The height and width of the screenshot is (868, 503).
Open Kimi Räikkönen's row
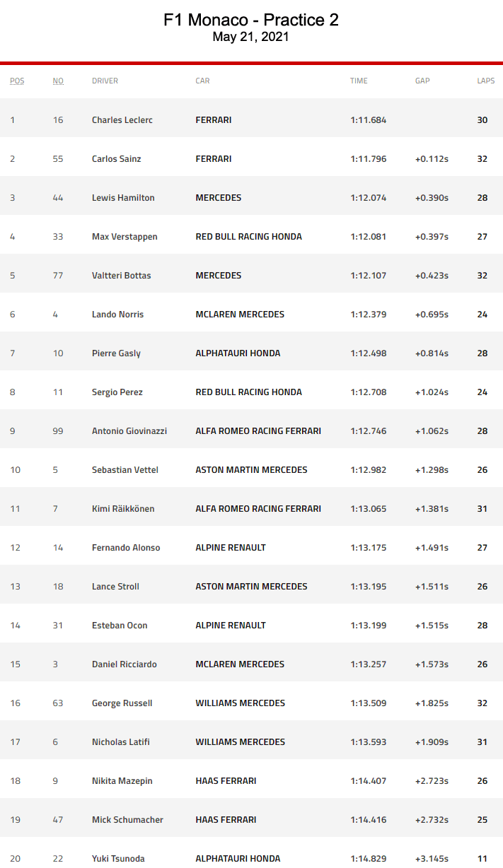[123, 509]
